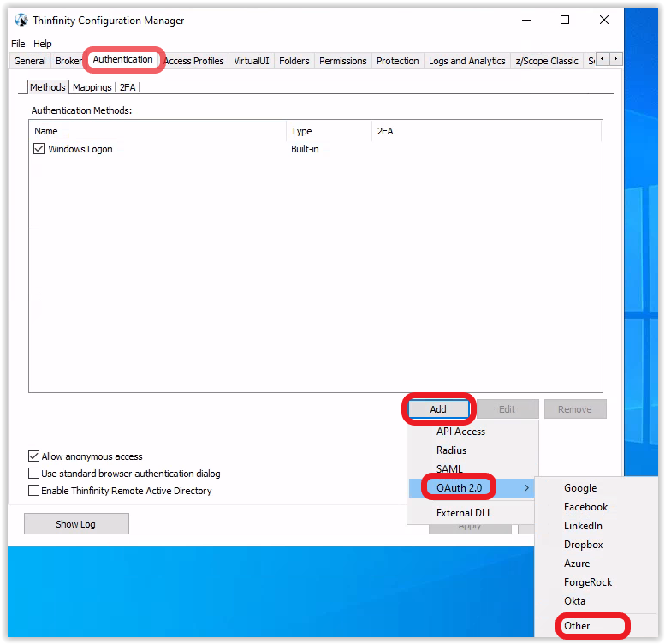Click the Thinfinity app icon in title bar
The height and width of the screenshot is (644, 665).
point(21,20)
